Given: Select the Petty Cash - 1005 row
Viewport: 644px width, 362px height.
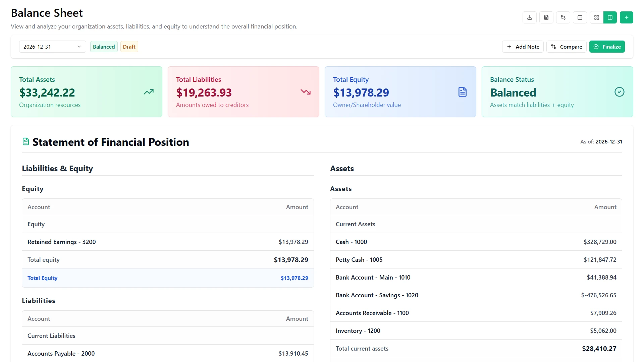Looking at the screenshot, I should tap(476, 259).
